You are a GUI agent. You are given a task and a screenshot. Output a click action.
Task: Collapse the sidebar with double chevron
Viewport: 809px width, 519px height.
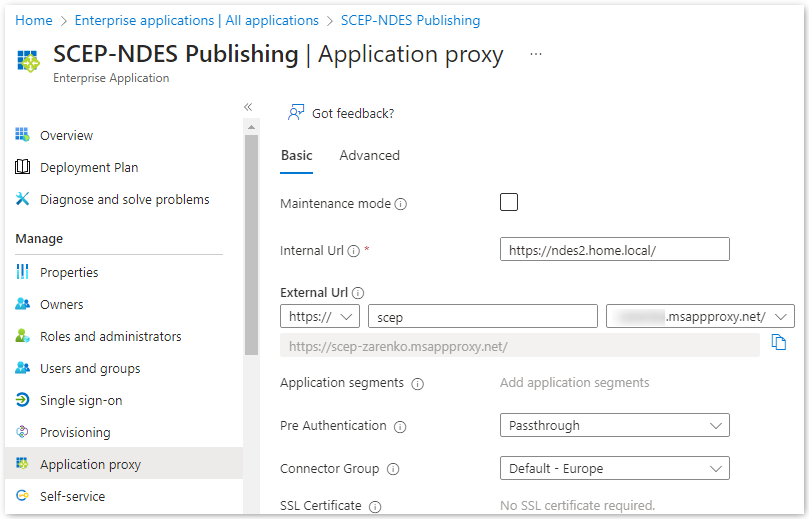pos(248,107)
